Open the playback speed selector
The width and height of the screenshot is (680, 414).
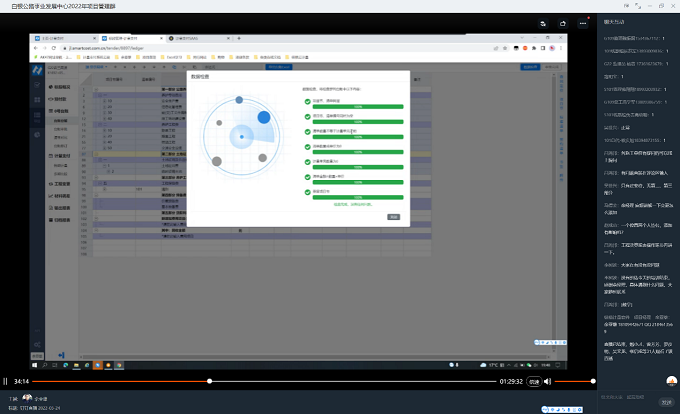click(x=534, y=381)
